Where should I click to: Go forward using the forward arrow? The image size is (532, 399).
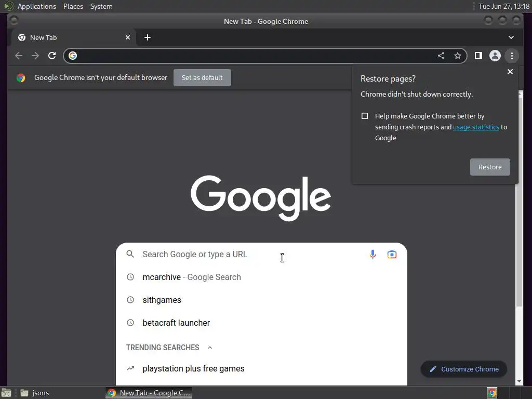[35, 56]
